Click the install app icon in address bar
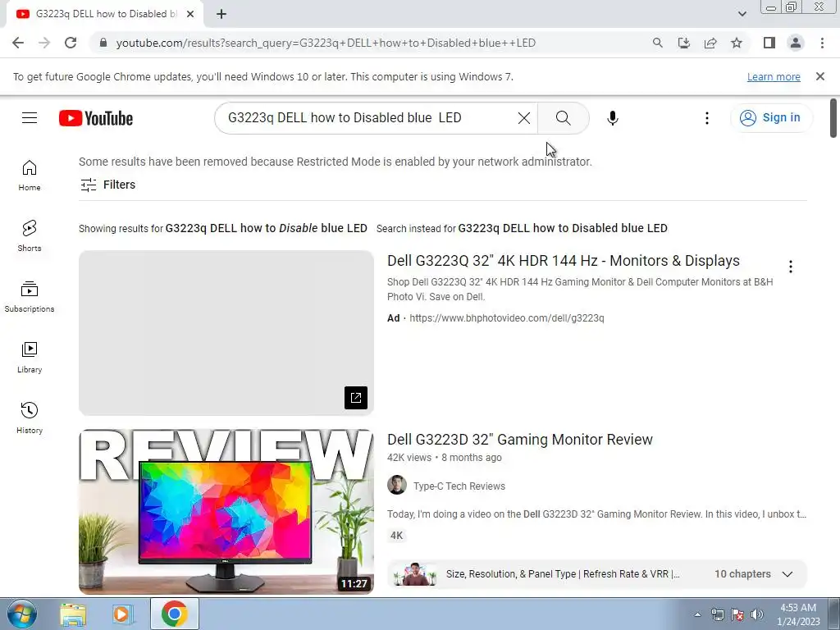 (683, 43)
